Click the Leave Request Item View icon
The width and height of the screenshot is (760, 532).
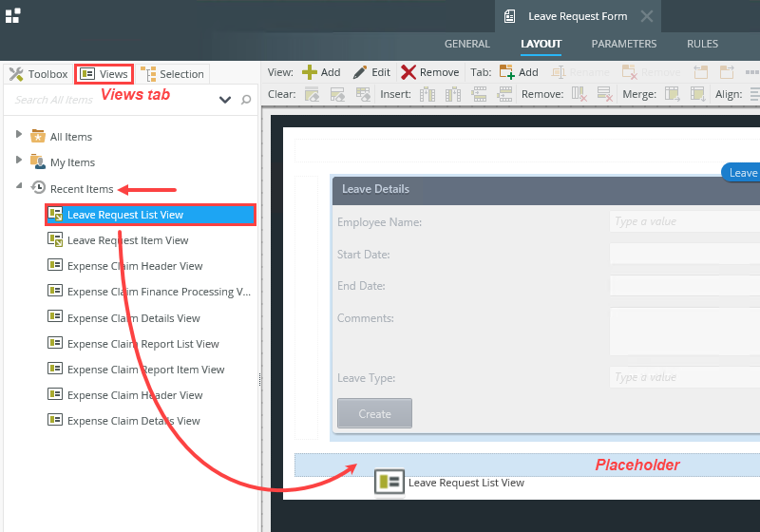click(x=55, y=239)
